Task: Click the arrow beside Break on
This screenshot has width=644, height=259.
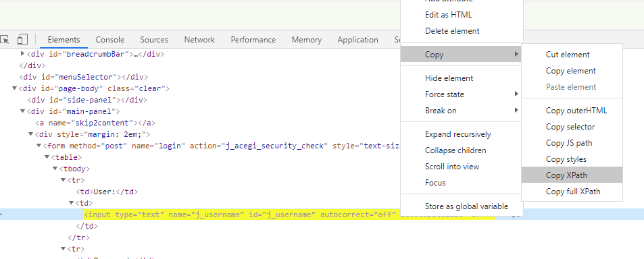Action: click(x=516, y=110)
